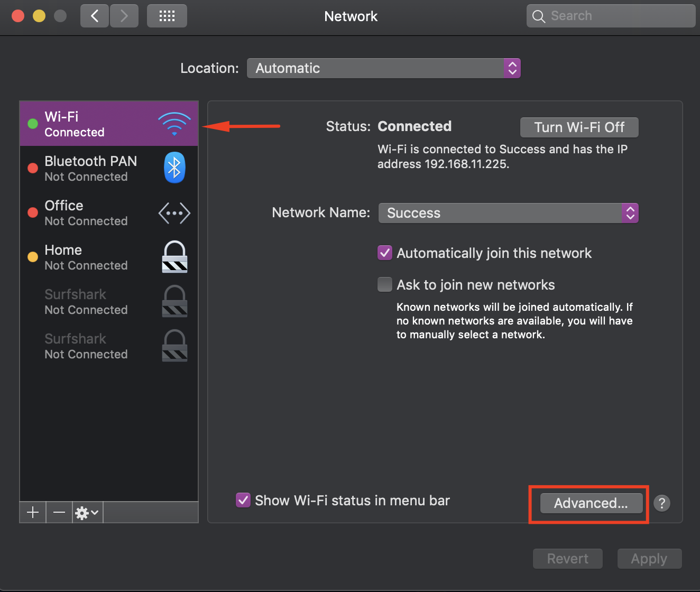Viewport: 700px width, 592px height.
Task: Select the Office network service icon
Action: (x=174, y=213)
